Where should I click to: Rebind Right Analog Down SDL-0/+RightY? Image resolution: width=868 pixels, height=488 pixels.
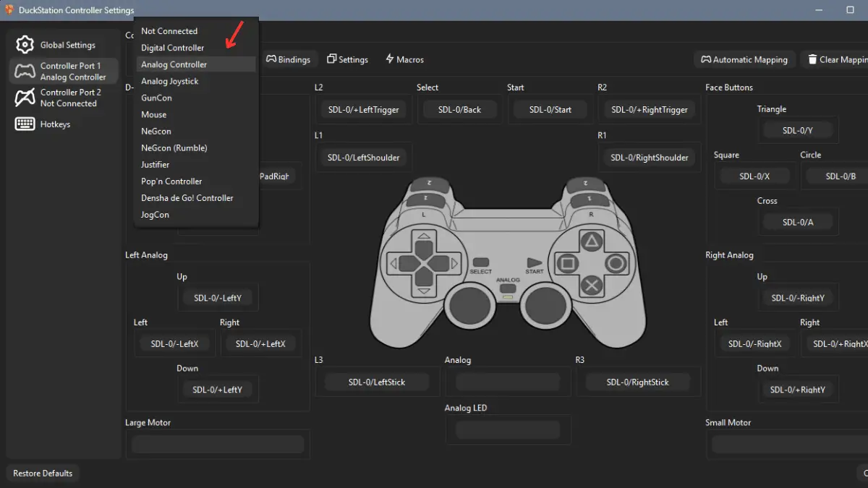click(798, 390)
